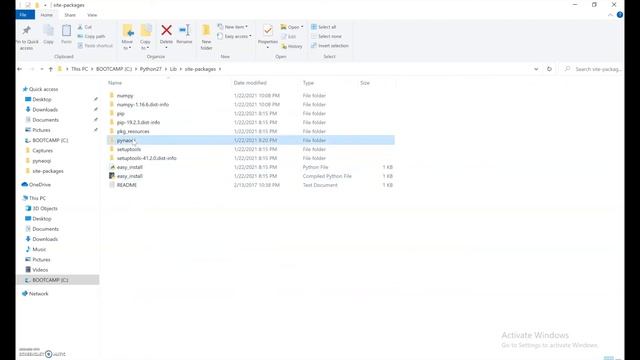Viewport: 640px width, 360px height.
Task: Select the pip folder
Action: click(251, 113)
